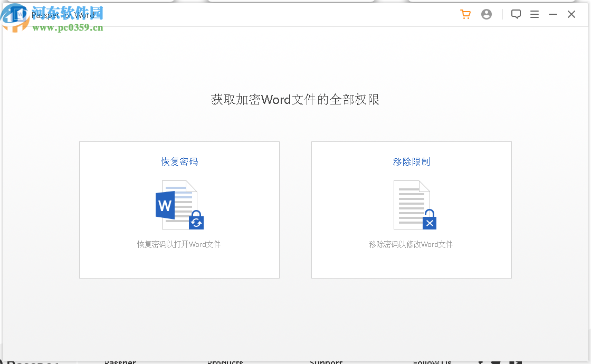Open the Products link in the footer
Screen dimensions: 591x364
pyautogui.click(x=225, y=362)
